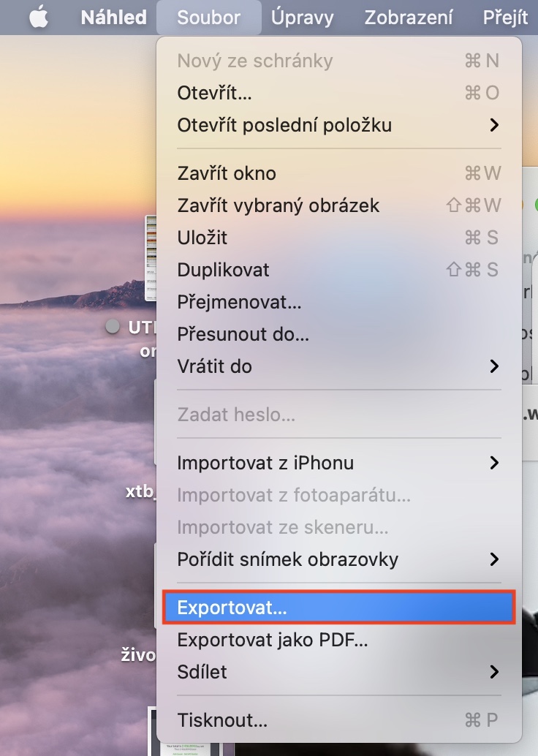Choose Duplikovat menu entry

tap(223, 270)
